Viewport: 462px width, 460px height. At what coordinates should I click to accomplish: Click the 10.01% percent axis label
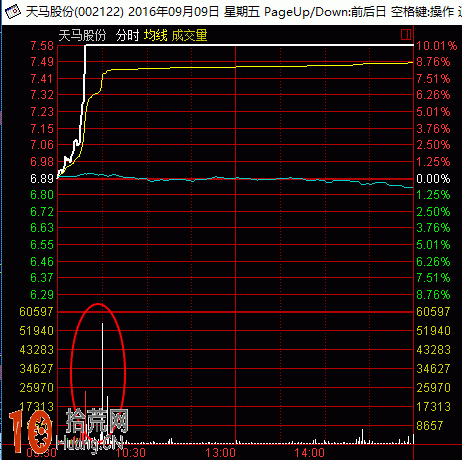pyautogui.click(x=437, y=46)
